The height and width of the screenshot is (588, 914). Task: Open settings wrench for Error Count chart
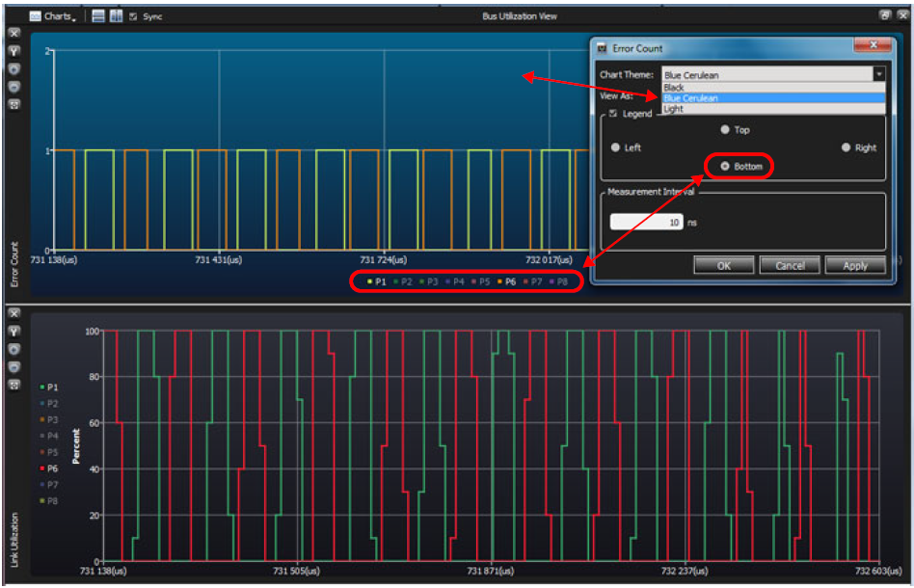click(x=14, y=51)
